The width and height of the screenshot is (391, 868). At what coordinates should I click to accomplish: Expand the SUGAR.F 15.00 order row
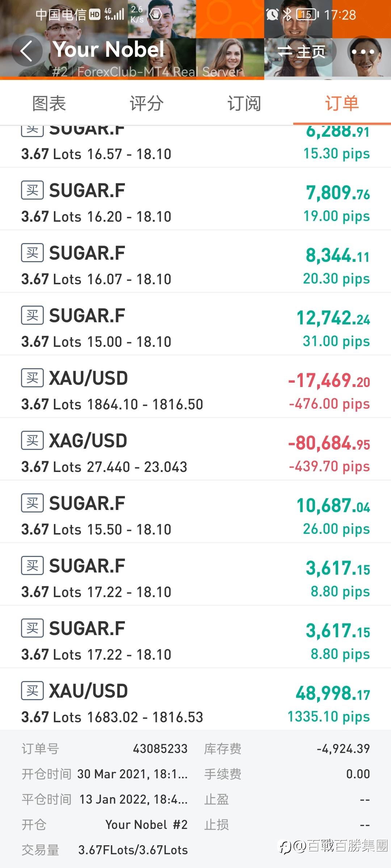tap(195, 328)
